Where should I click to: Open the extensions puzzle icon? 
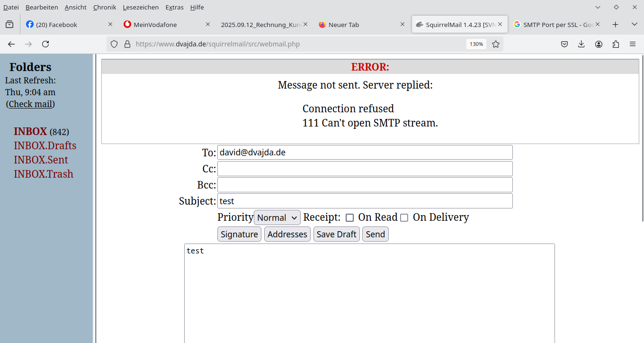point(616,44)
